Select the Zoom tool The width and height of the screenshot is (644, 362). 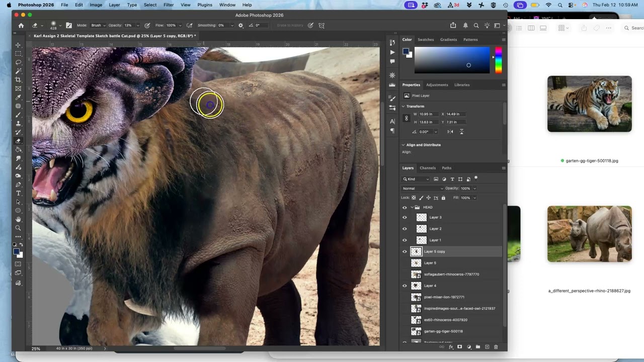click(18, 228)
